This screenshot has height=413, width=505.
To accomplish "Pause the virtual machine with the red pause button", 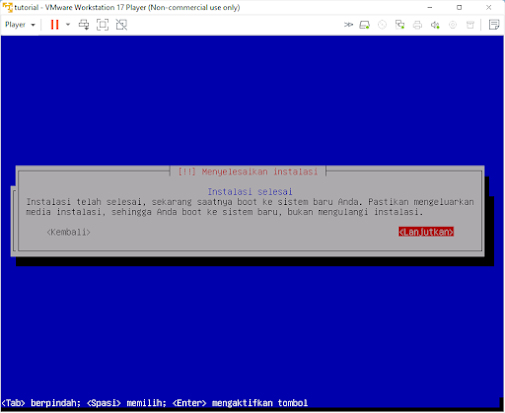I will pyautogui.click(x=55, y=25).
